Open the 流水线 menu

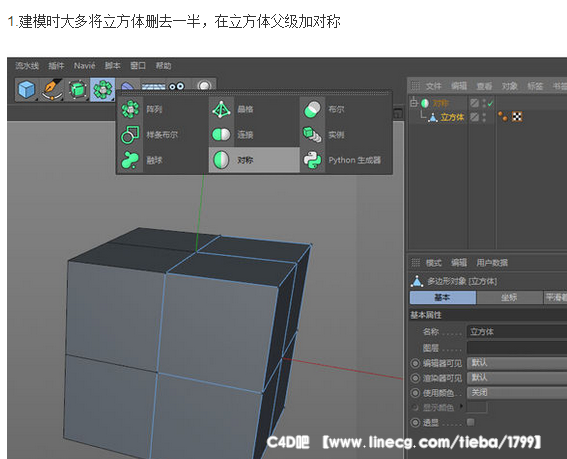27,65
